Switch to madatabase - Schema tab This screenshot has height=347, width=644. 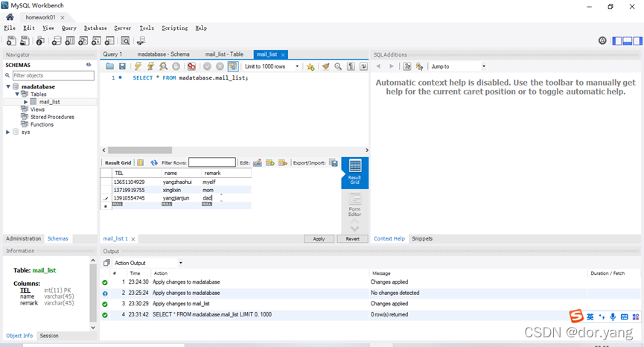pos(164,54)
